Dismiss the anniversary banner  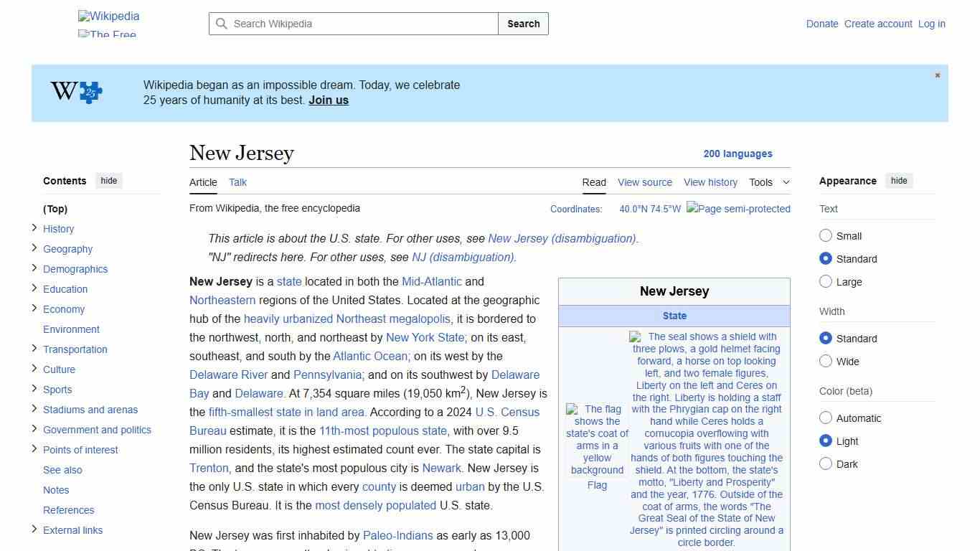click(x=937, y=75)
